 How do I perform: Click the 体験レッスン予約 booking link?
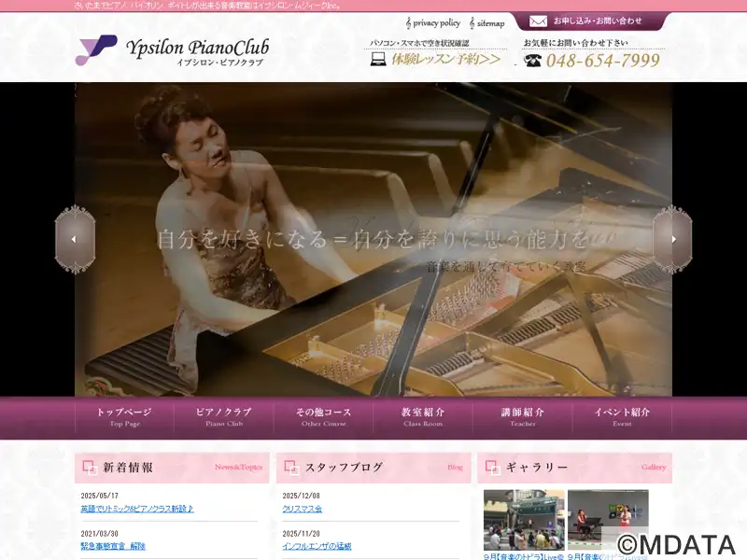445,60
